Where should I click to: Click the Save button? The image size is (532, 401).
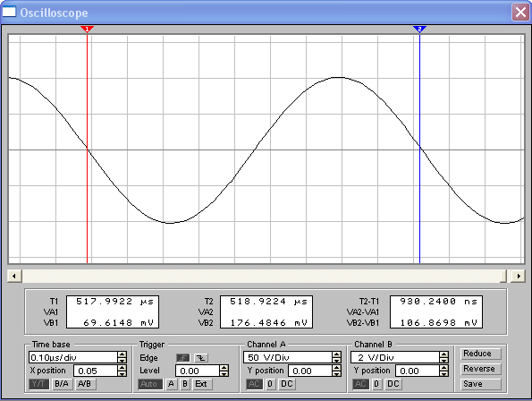[480, 384]
